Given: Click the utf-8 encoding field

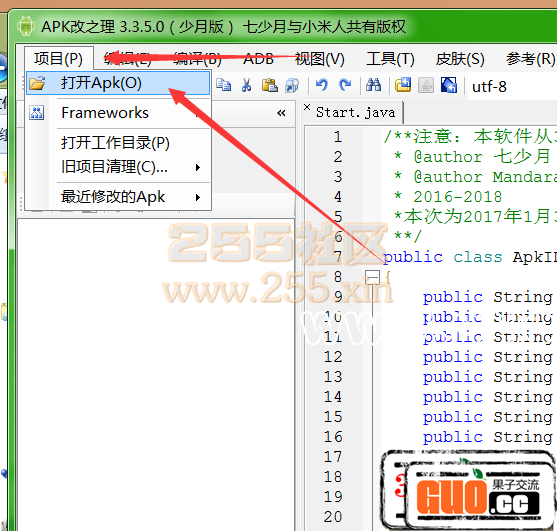Looking at the screenshot, I should click(512, 86).
